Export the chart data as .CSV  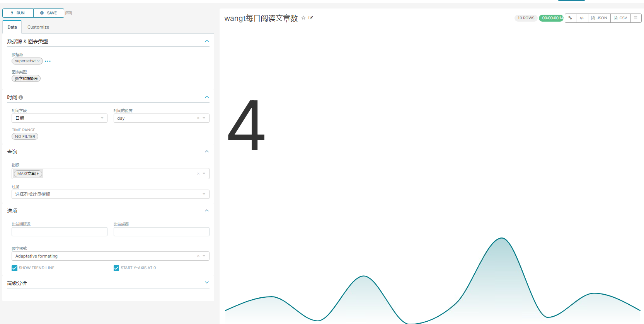coord(620,18)
